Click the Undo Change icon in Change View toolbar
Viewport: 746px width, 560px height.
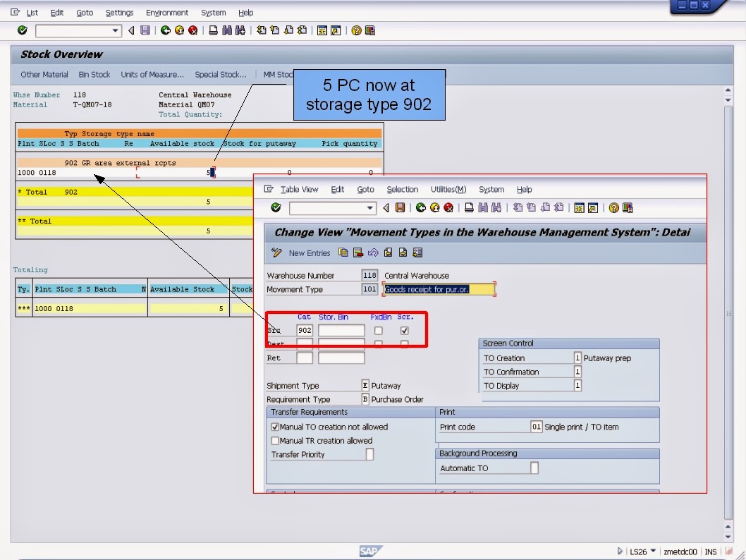point(373,252)
